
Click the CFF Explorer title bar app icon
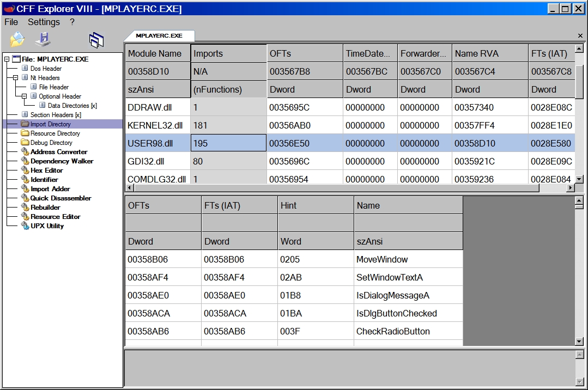click(x=9, y=9)
